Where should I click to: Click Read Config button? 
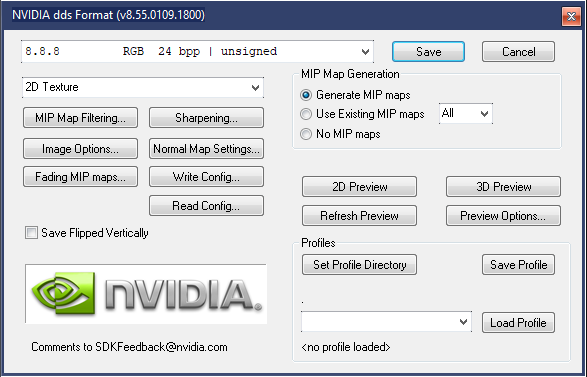point(206,206)
